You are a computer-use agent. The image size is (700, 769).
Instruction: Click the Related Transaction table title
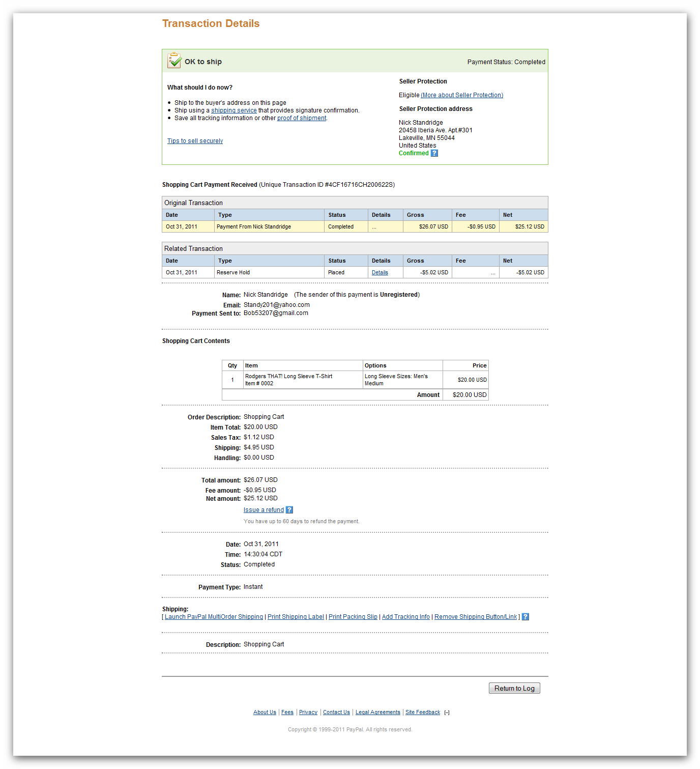click(193, 249)
